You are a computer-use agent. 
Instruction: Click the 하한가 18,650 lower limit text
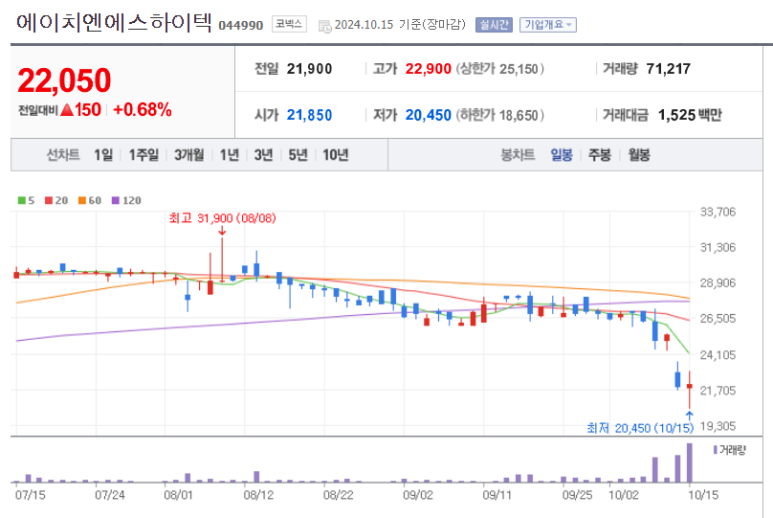pos(500,115)
